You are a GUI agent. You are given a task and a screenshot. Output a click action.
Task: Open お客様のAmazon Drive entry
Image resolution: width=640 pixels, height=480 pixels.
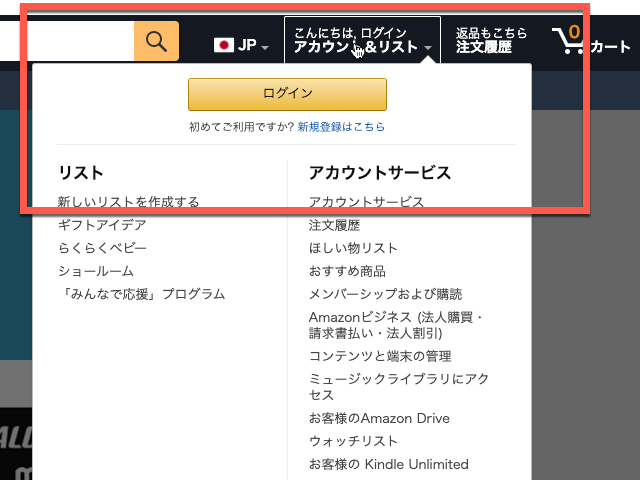pos(379,418)
